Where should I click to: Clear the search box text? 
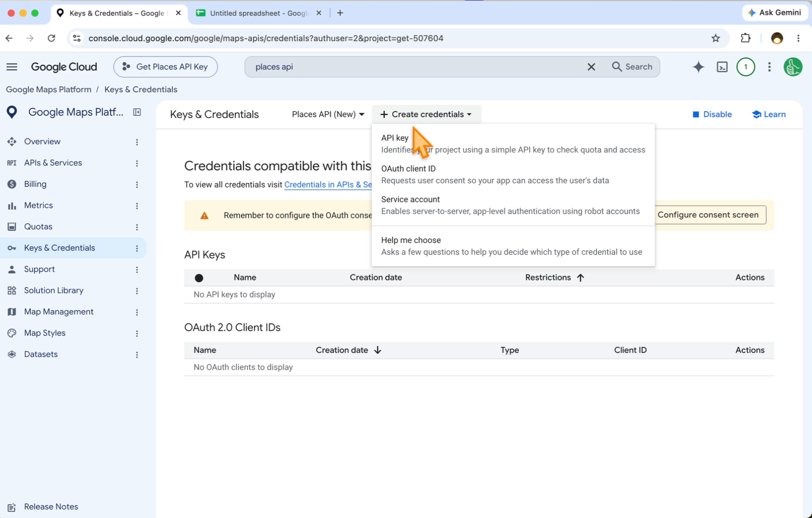pyautogui.click(x=591, y=67)
